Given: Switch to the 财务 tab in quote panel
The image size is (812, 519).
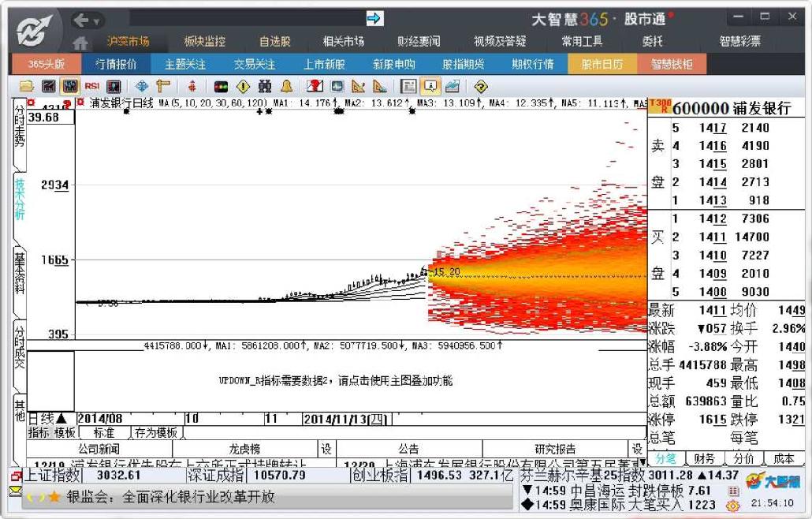Looking at the screenshot, I should pos(704,458).
